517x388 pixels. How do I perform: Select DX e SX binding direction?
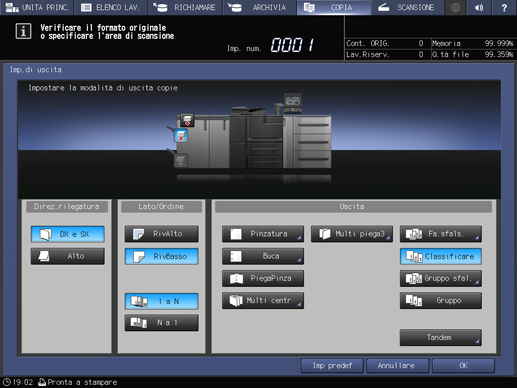(x=68, y=234)
